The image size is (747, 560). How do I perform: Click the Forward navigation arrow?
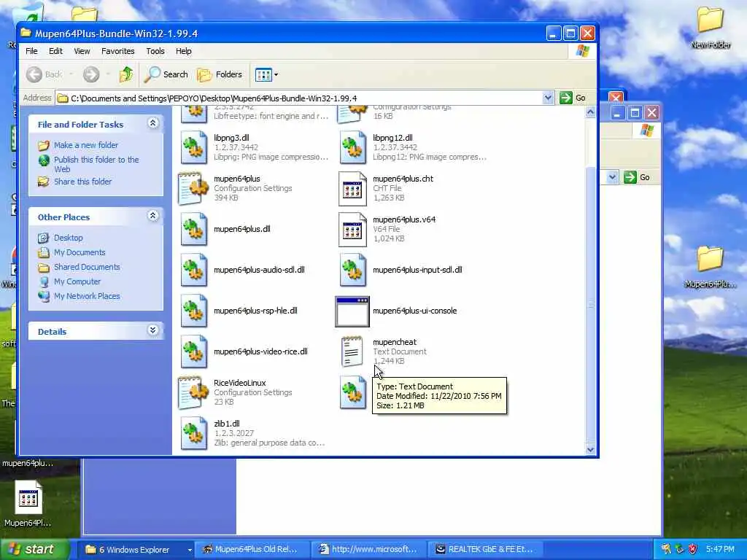point(91,74)
